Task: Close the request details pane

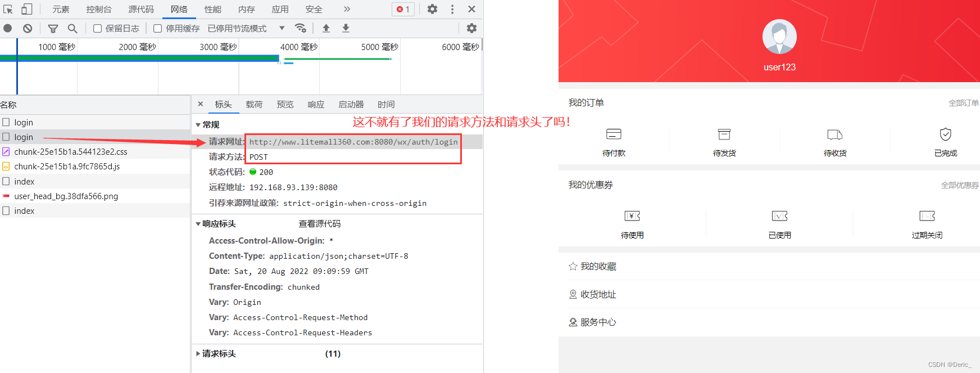Action: click(201, 104)
